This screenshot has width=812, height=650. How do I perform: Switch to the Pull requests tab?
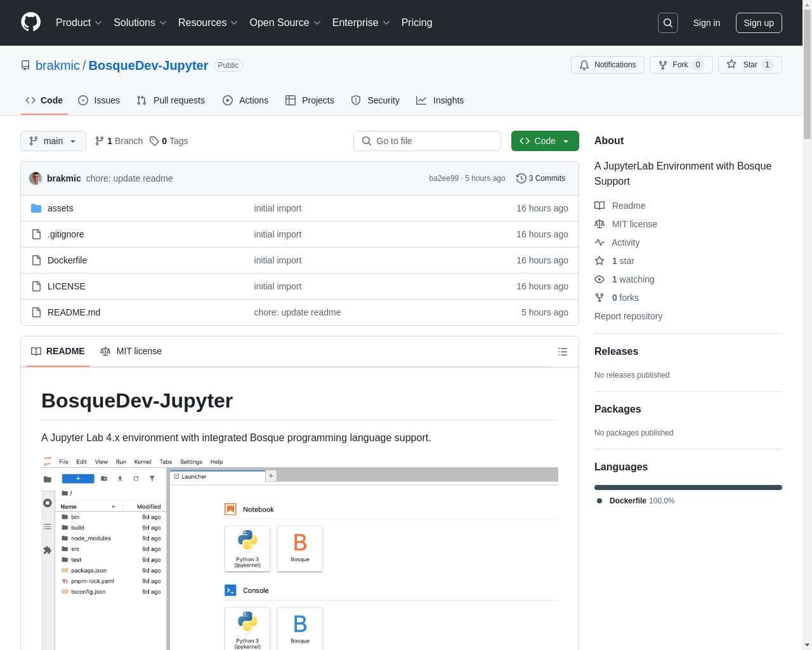click(x=171, y=100)
